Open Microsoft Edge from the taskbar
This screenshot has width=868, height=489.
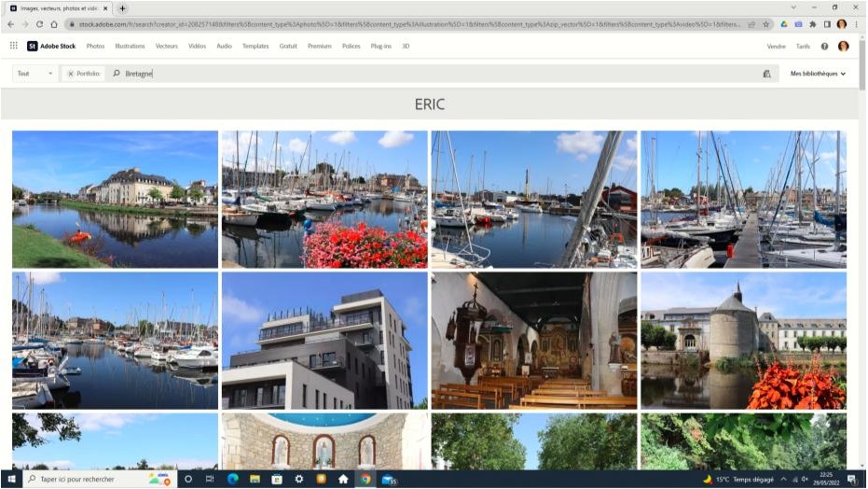click(x=233, y=480)
